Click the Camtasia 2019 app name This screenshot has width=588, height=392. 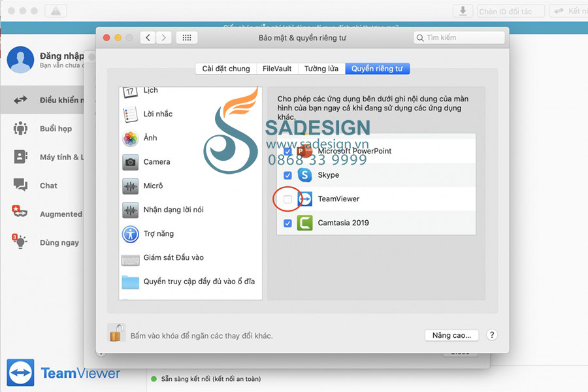click(x=344, y=223)
